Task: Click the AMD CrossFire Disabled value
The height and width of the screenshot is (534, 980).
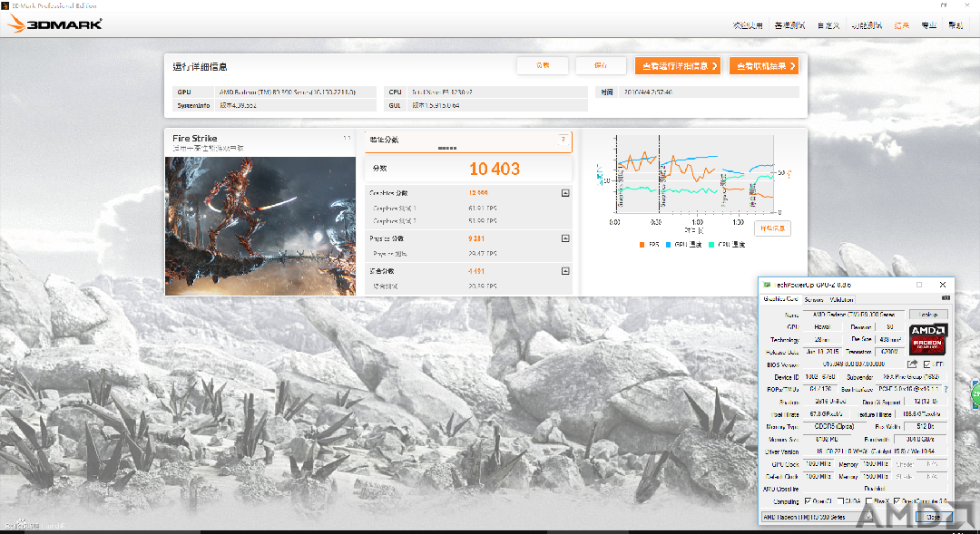Action: (x=875, y=489)
